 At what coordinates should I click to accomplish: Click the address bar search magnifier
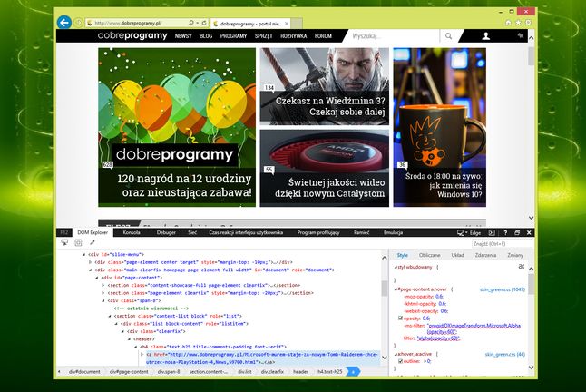(x=191, y=23)
